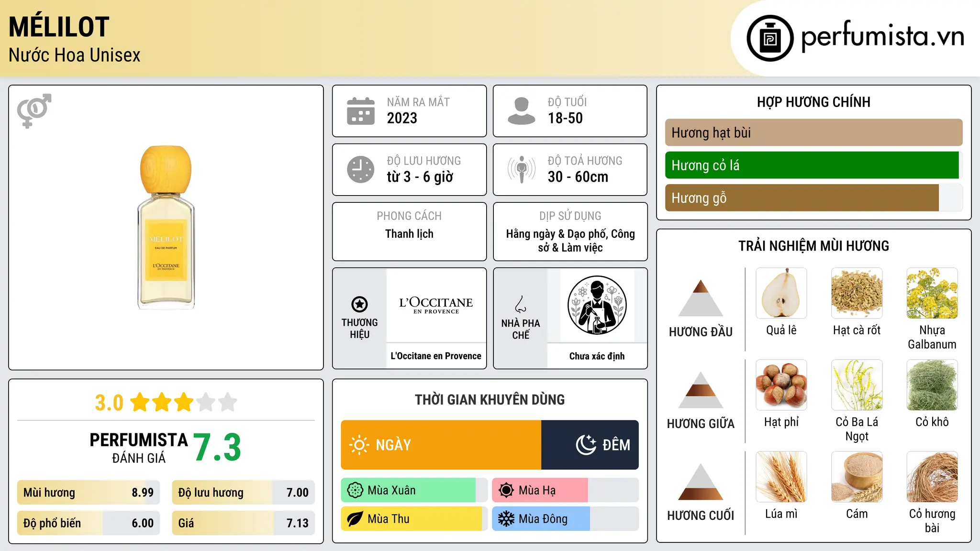Click the MÉLILOT perfume title

coord(59,27)
